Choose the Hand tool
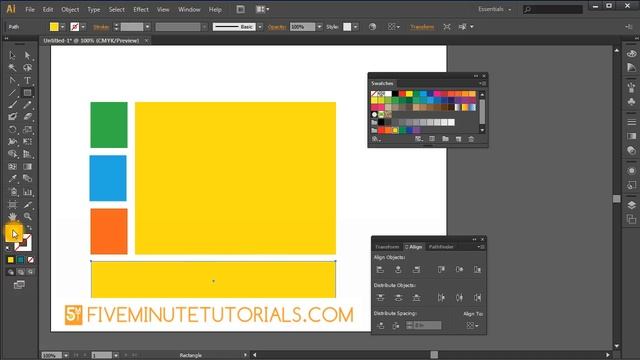 point(12,216)
